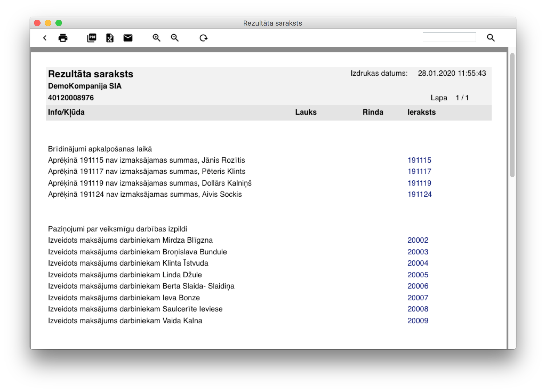Click the search magnifier icon
The height and width of the screenshot is (392, 546).
(x=491, y=38)
